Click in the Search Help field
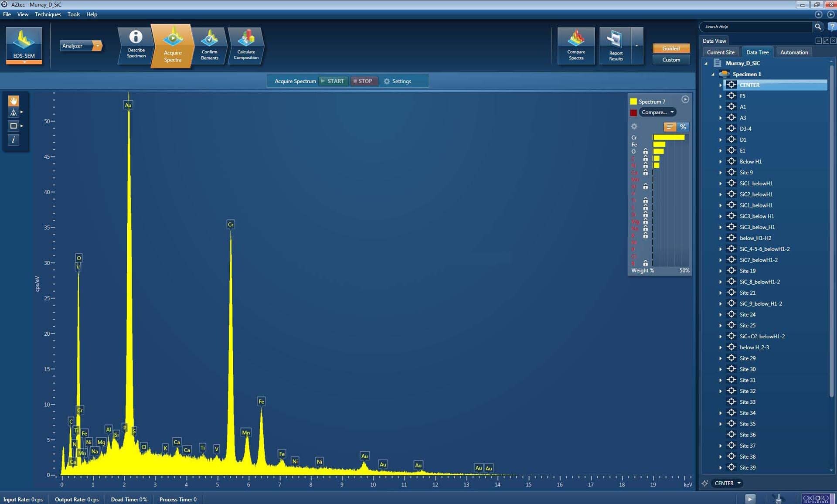Image resolution: width=837 pixels, height=504 pixels. click(x=757, y=27)
